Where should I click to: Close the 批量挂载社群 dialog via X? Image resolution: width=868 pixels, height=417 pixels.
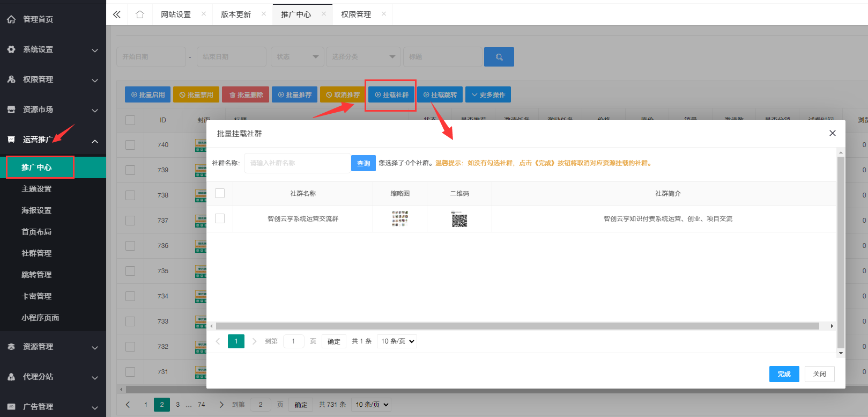(833, 133)
